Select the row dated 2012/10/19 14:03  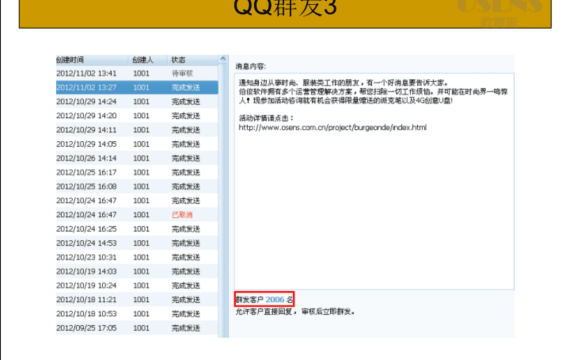pos(137,272)
